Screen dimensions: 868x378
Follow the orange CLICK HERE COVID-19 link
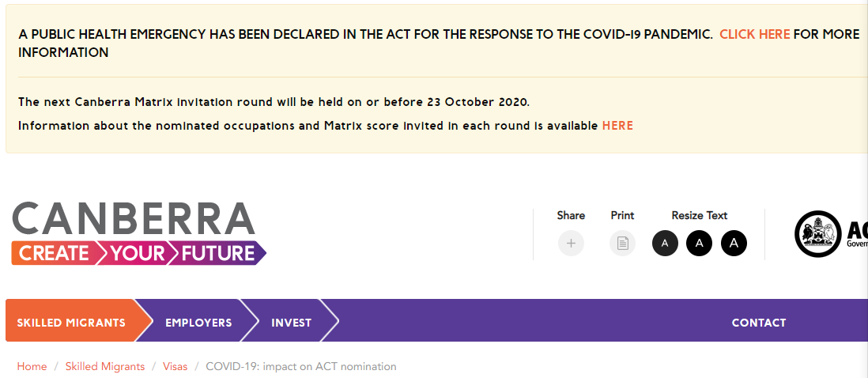[x=754, y=34]
